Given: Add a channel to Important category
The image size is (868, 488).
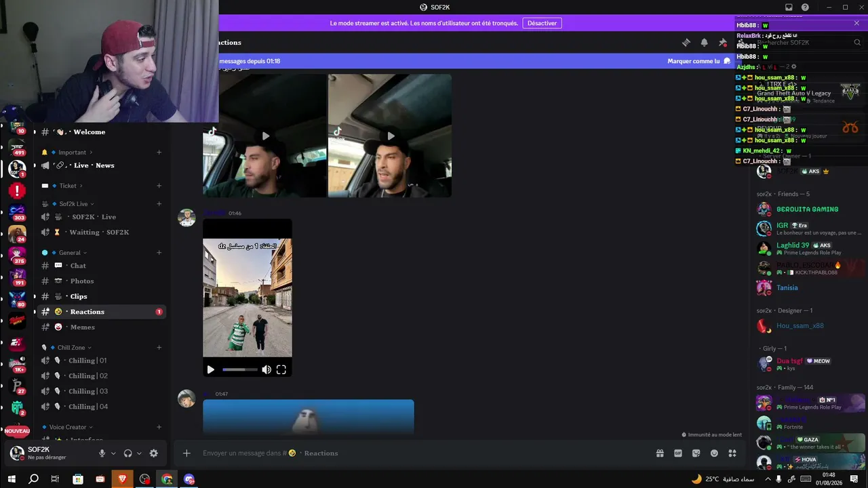Looking at the screenshot, I should [x=159, y=152].
